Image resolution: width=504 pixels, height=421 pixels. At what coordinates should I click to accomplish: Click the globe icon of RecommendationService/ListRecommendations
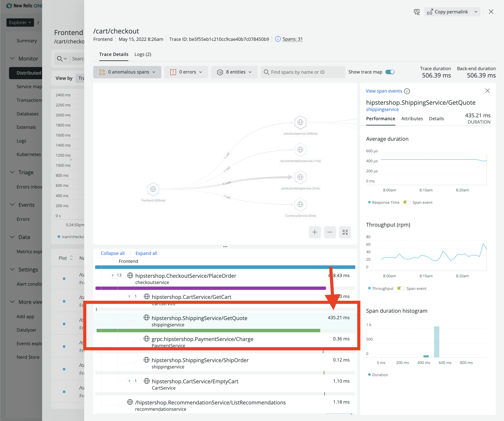(130, 402)
